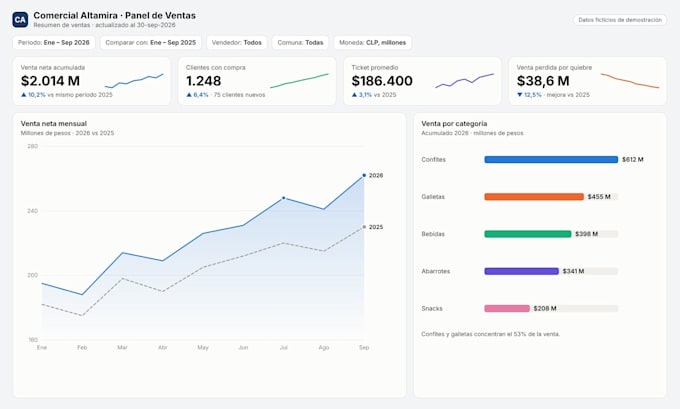Click the 240 y-axis label
Image resolution: width=680 pixels, height=409 pixels.
pos(33,211)
